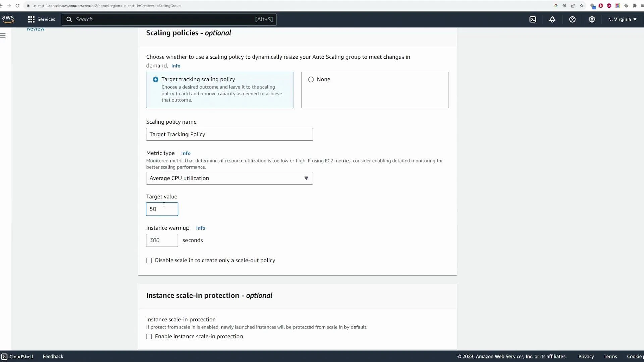Open the Feedback link in status bar
This screenshot has width=644, height=362.
pyautogui.click(x=52, y=356)
